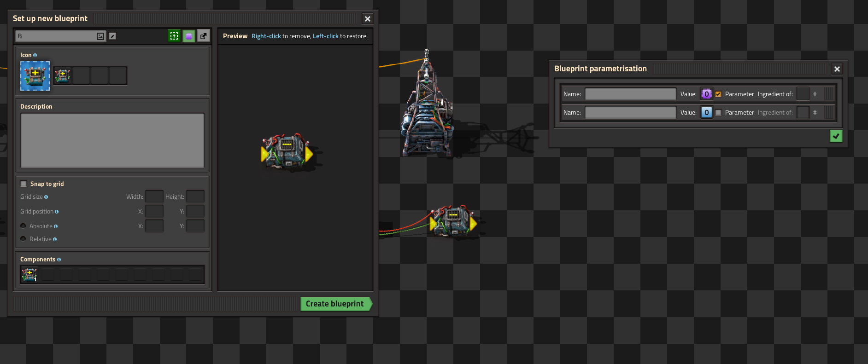This screenshot has width=868, height=364.
Task: Click the Grid position X field
Action: coord(154,211)
